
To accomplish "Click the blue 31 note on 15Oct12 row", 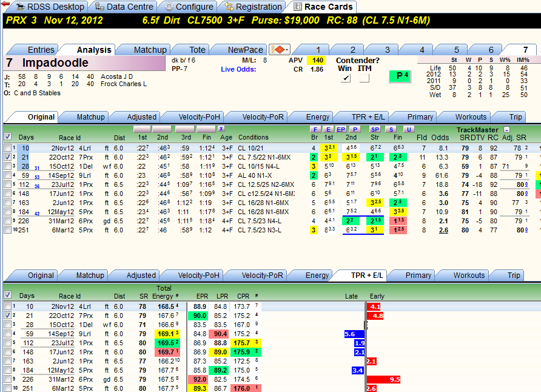I will [x=36, y=168].
